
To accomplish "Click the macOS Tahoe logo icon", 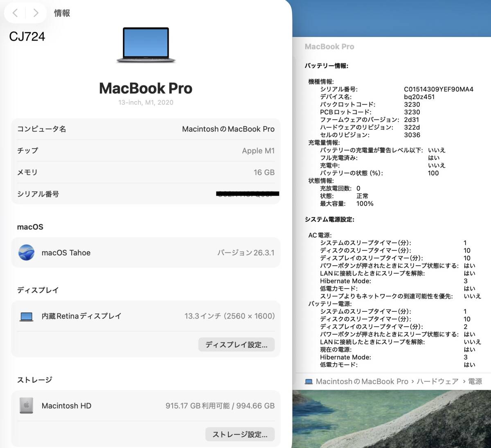I will [27, 253].
